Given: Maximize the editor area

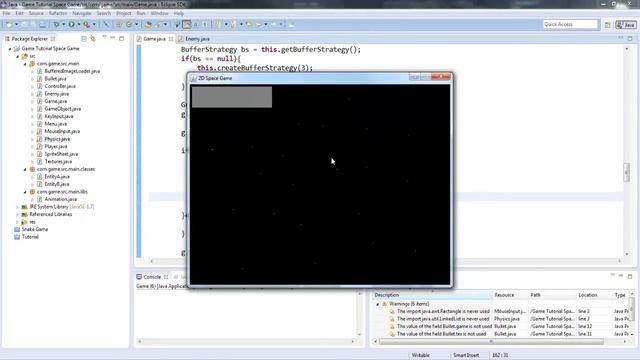Looking at the screenshot, I should [x=630, y=38].
